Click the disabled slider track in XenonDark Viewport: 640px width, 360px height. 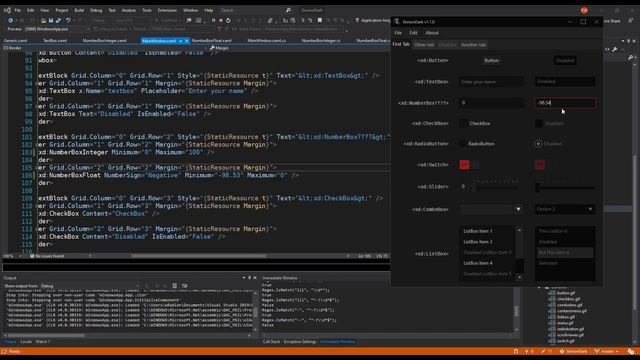[x=567, y=188]
